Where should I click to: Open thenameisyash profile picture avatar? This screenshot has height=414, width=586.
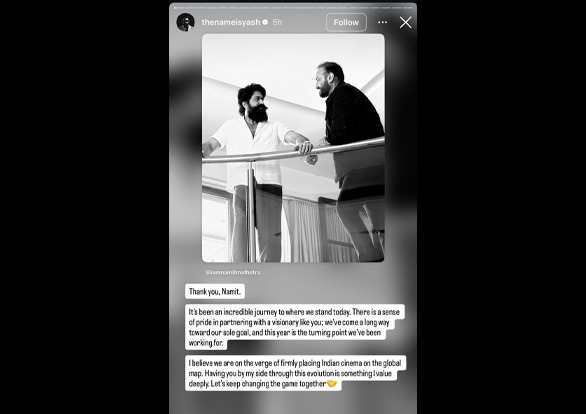[185, 22]
